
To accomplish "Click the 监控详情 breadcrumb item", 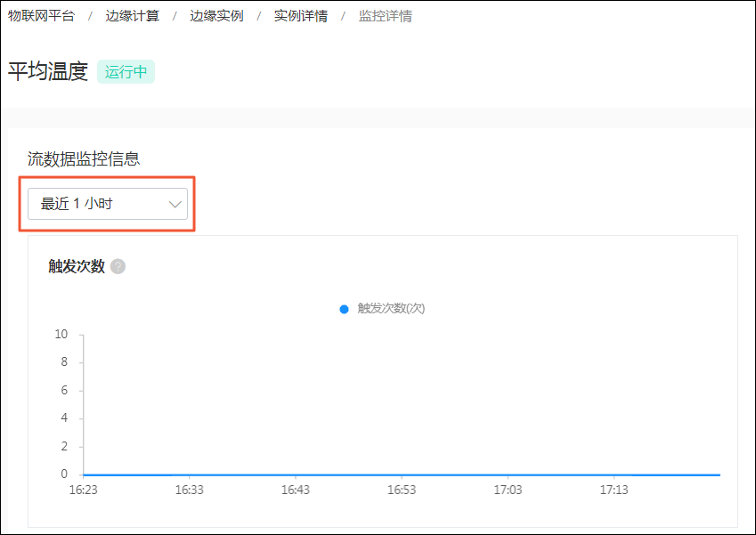I will point(386,16).
